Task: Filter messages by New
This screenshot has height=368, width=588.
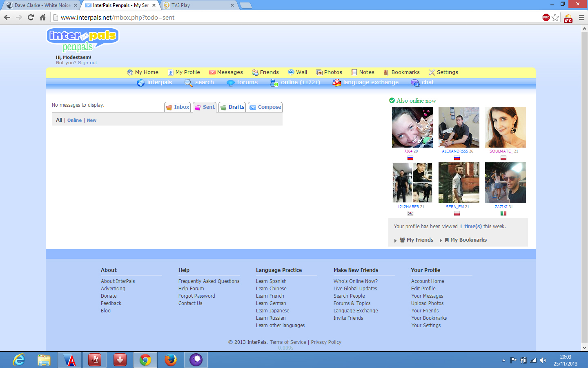Action: [91, 120]
